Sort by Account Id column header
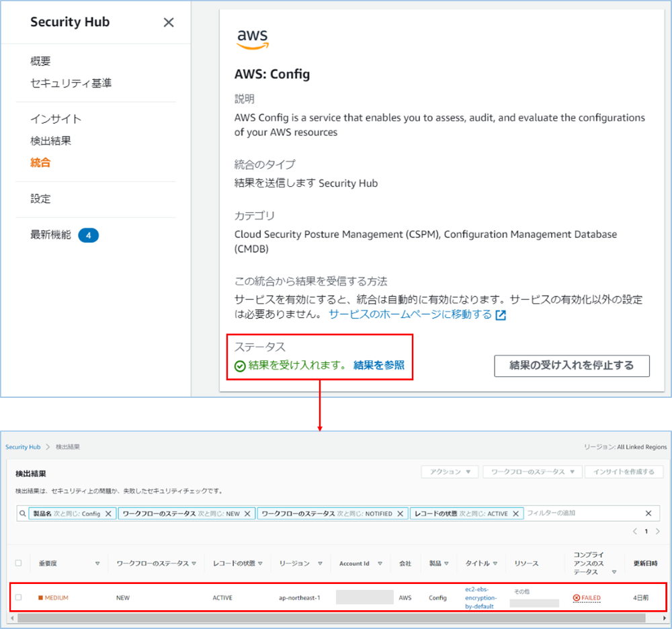 coord(360,563)
